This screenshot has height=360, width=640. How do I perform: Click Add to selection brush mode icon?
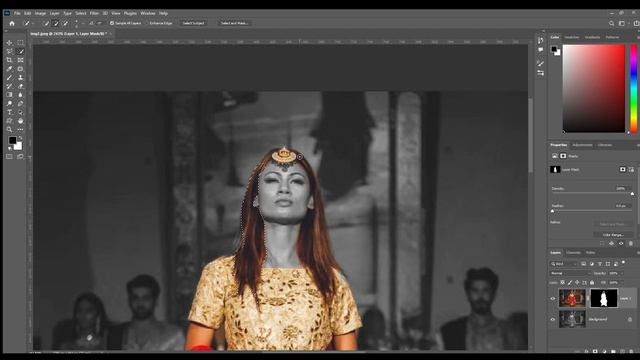click(56, 23)
